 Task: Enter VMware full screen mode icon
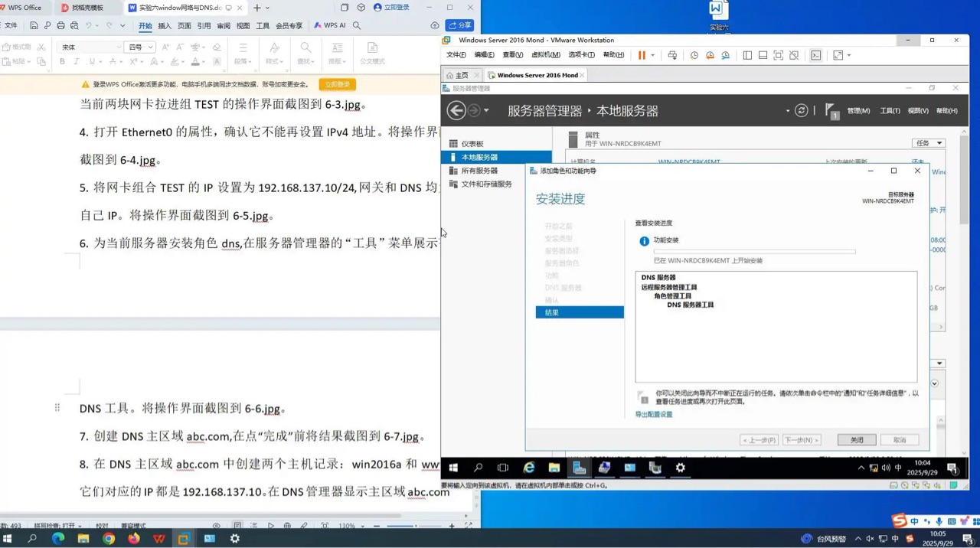coord(779,55)
